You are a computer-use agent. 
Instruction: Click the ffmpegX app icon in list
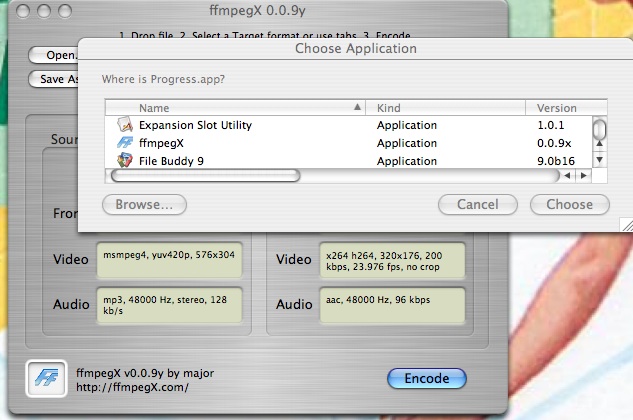(x=125, y=143)
